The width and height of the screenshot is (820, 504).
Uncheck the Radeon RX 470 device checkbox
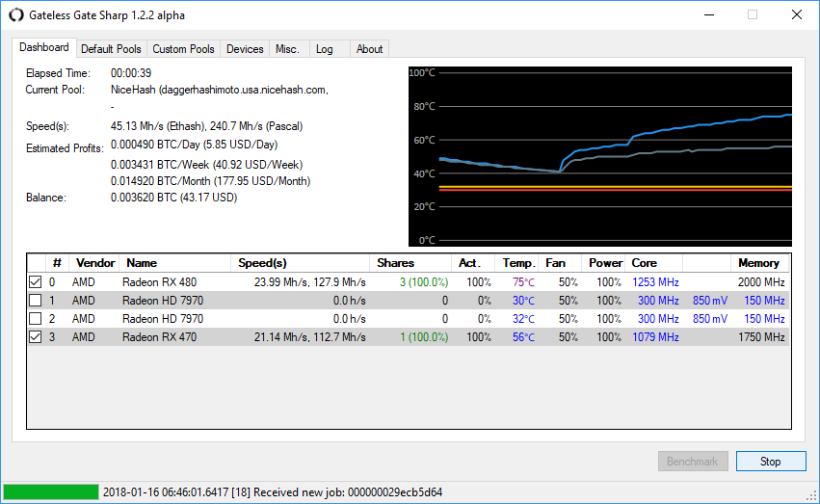(35, 337)
